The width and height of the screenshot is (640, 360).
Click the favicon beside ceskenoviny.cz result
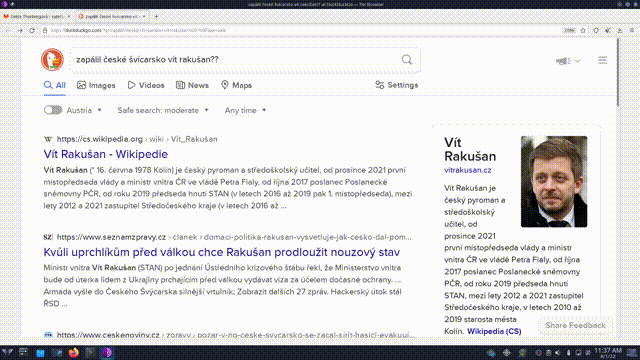coord(48,335)
